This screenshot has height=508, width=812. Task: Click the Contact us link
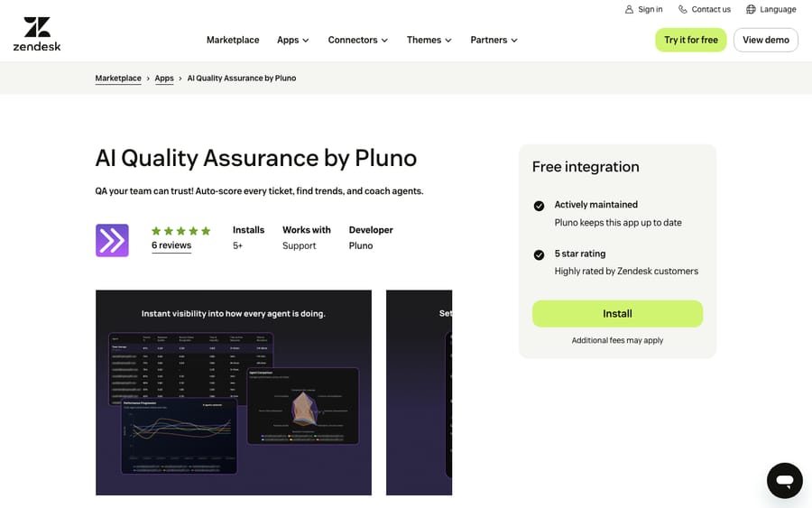tap(705, 9)
